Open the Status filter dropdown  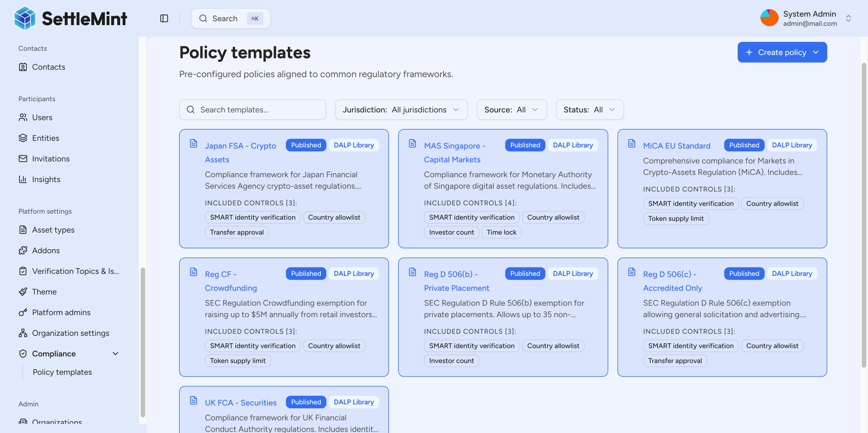[589, 110]
